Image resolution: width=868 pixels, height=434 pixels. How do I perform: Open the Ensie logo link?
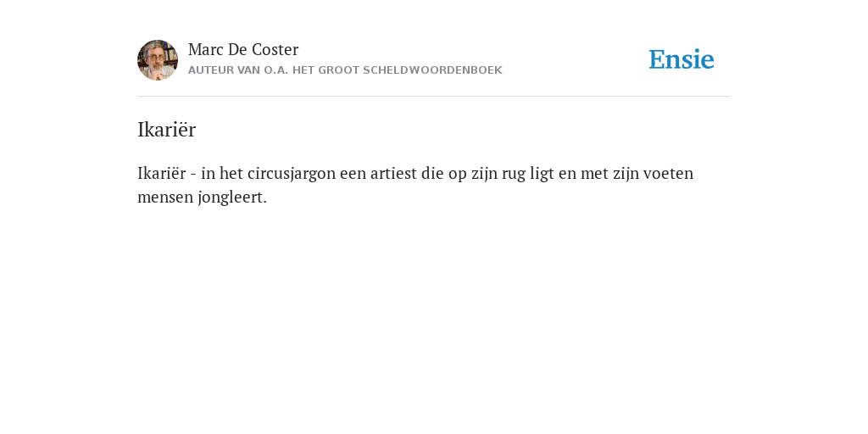682,59
